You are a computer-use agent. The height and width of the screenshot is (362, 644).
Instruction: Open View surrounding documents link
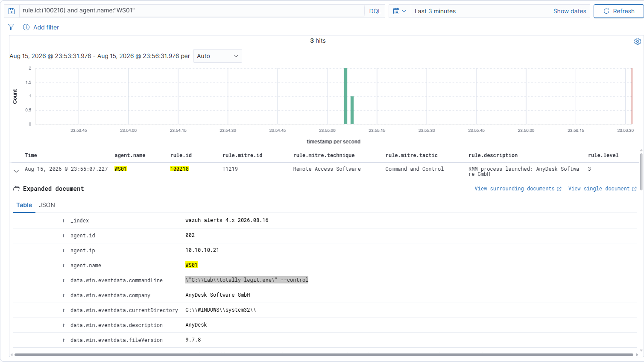pyautogui.click(x=518, y=189)
